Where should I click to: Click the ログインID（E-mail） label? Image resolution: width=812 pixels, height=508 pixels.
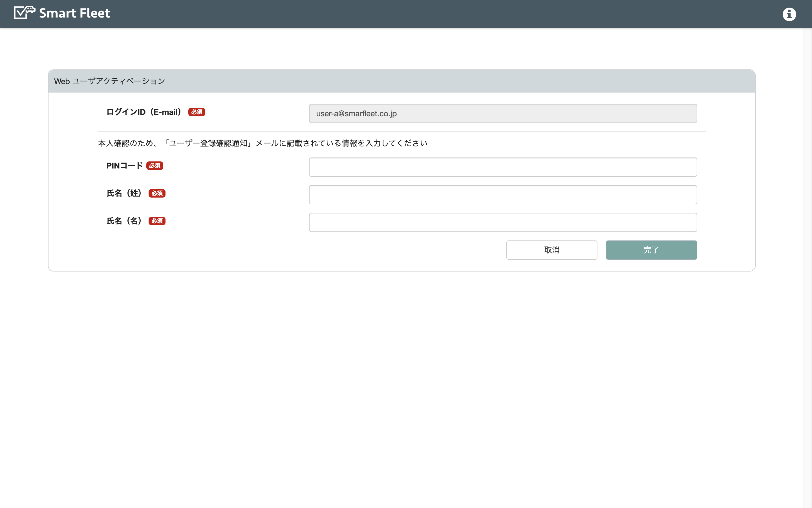(x=144, y=112)
